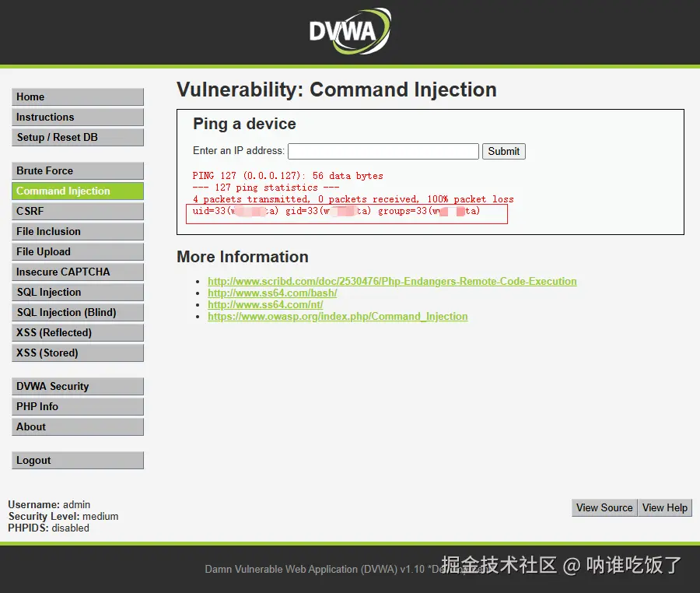
Task: Click the 'Username: admin' status text
Action: coord(49,504)
